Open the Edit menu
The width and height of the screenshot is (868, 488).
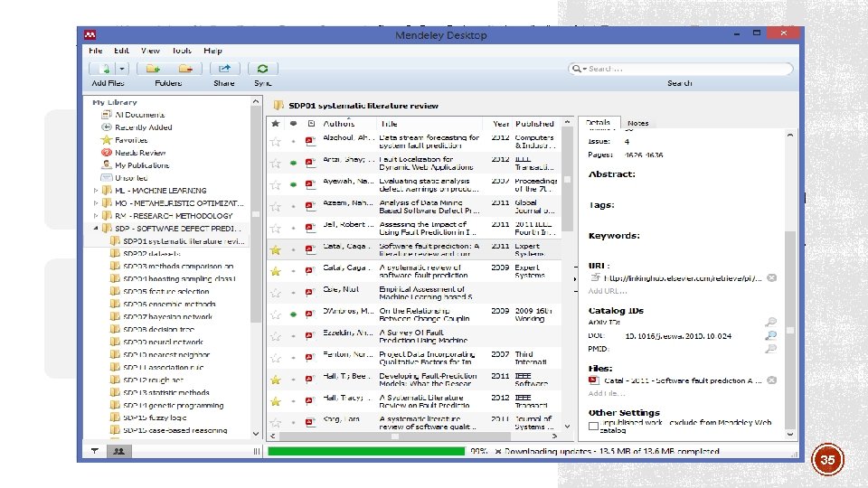coord(121,51)
